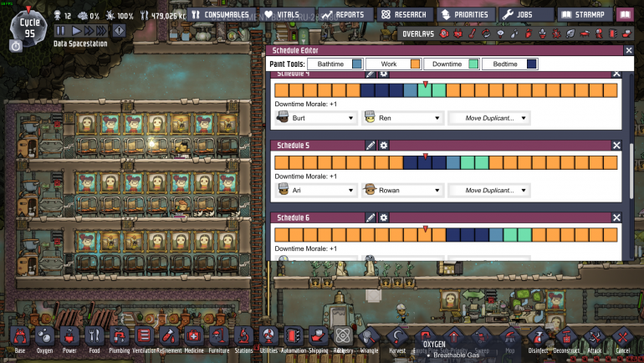This screenshot has height=363, width=644.
Task: Select the Work paint tool
Action: pyautogui.click(x=393, y=64)
